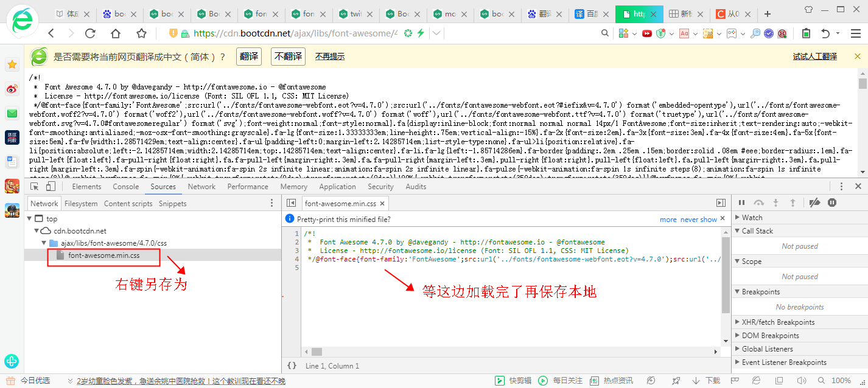Open favorites star in left sidebar
Viewport: 868px width, 388px height.
[x=12, y=64]
